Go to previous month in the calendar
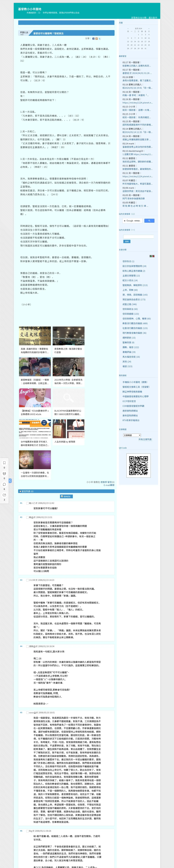Viewport: 174px width, 868px height. point(128,29)
